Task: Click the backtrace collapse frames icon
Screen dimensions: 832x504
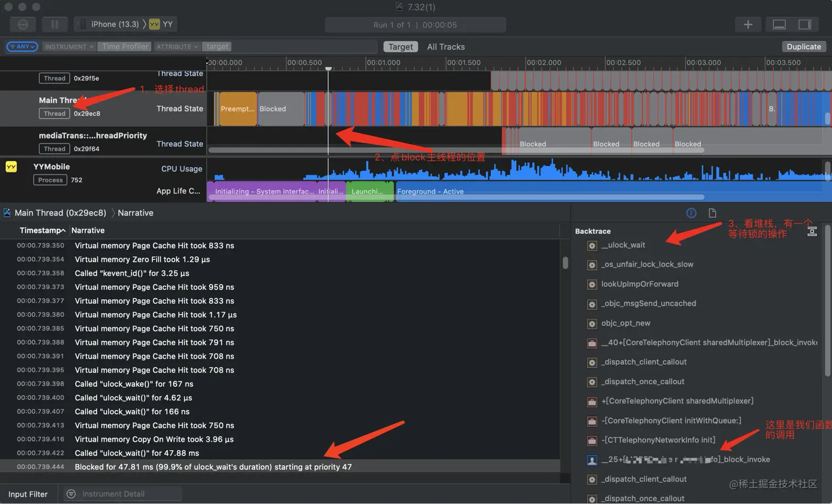Action: (812, 231)
